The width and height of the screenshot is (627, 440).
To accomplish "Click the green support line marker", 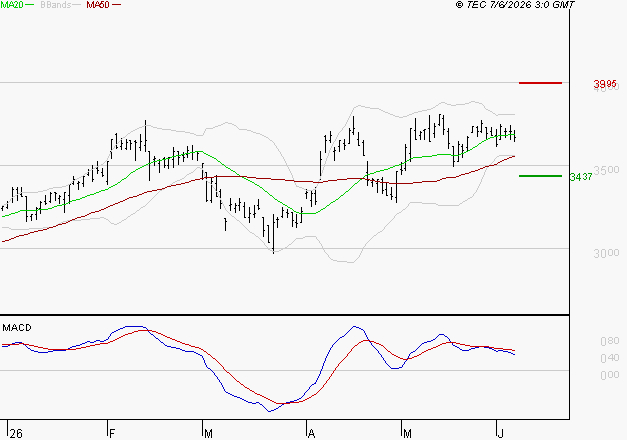I will click(540, 176).
